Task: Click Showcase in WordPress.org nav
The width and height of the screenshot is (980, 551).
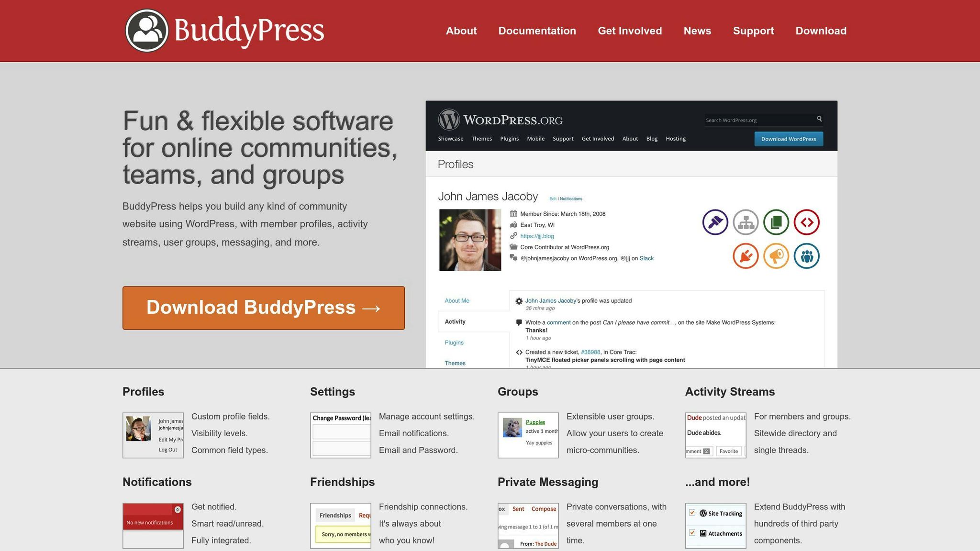Action: pos(451,139)
